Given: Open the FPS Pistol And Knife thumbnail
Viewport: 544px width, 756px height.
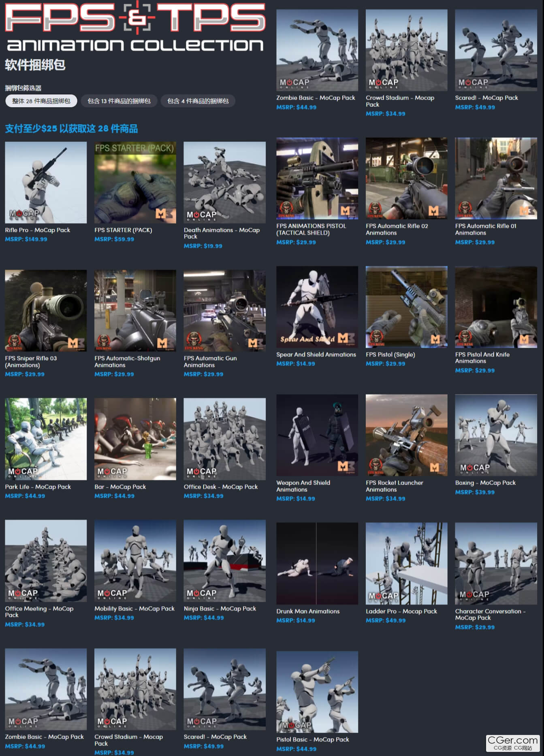Looking at the screenshot, I should [x=496, y=307].
